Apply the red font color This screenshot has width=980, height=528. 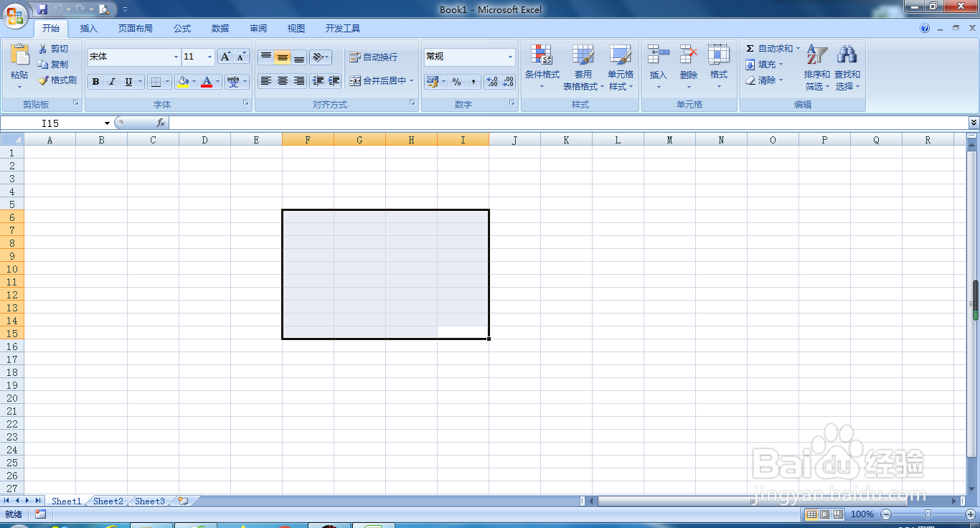coord(207,82)
